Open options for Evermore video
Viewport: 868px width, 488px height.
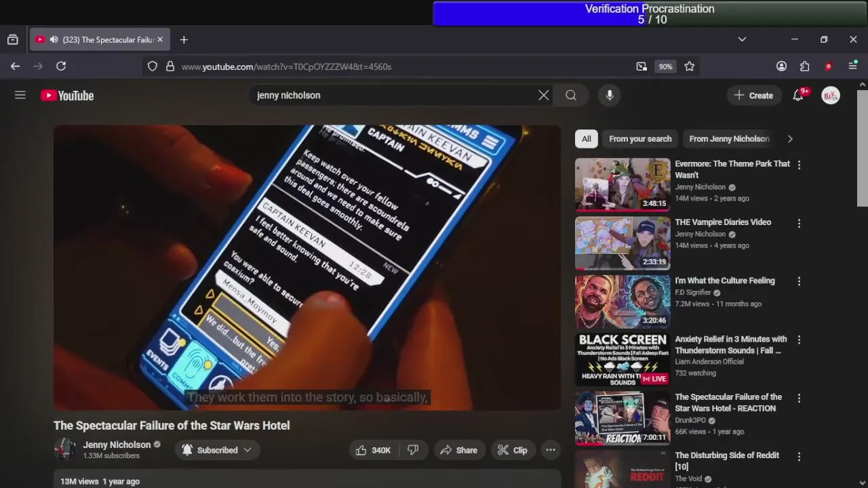799,165
